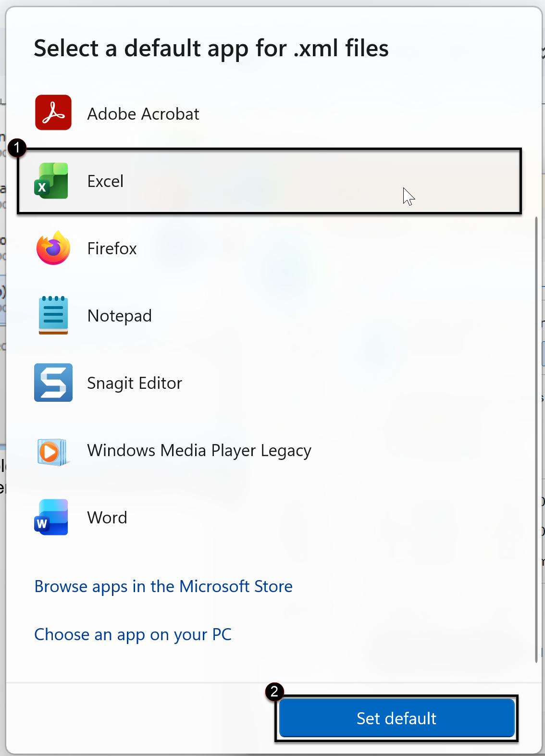
Task: Click the green Excel app icon
Action: (52, 181)
